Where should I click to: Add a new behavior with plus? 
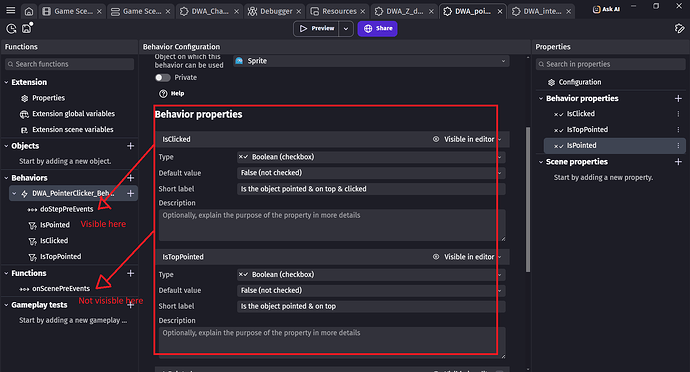pos(130,178)
